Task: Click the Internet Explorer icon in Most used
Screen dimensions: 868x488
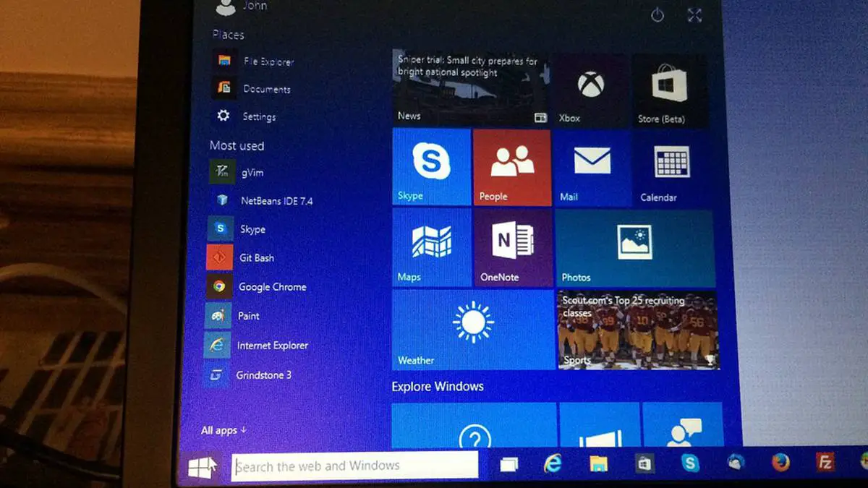Action: 216,345
